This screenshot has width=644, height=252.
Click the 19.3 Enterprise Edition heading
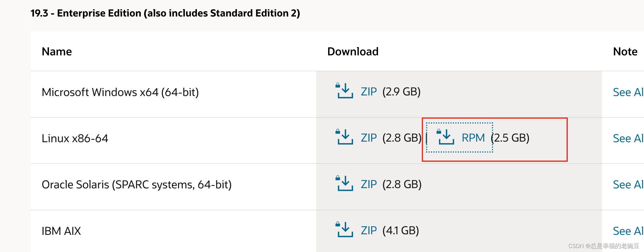[165, 13]
